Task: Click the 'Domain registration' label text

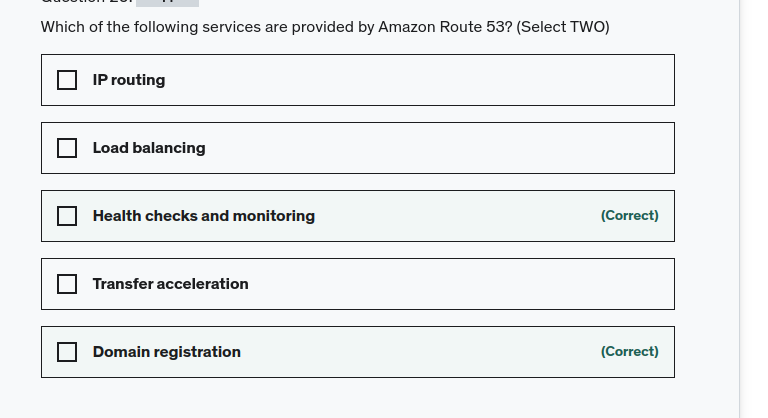Action: 166,352
